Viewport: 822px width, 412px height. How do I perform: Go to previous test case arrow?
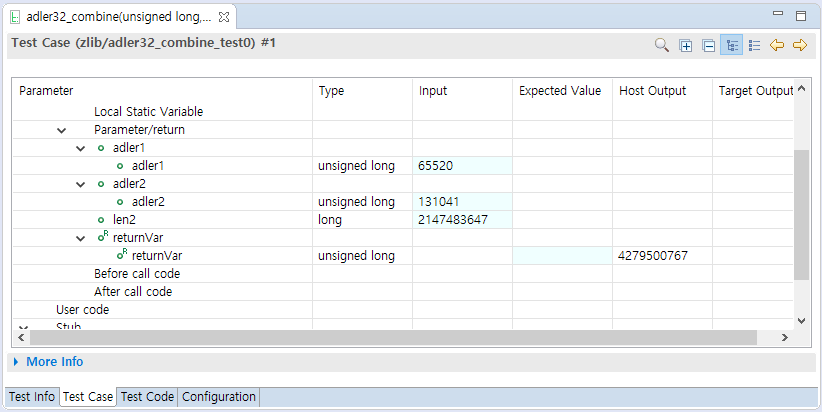tap(777, 45)
